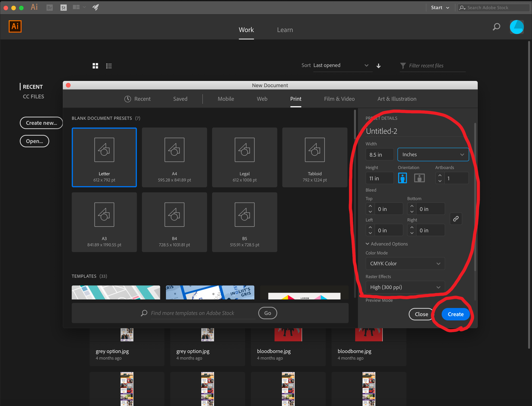
Task: Toggle the linked bleed values chain
Action: 456,219
